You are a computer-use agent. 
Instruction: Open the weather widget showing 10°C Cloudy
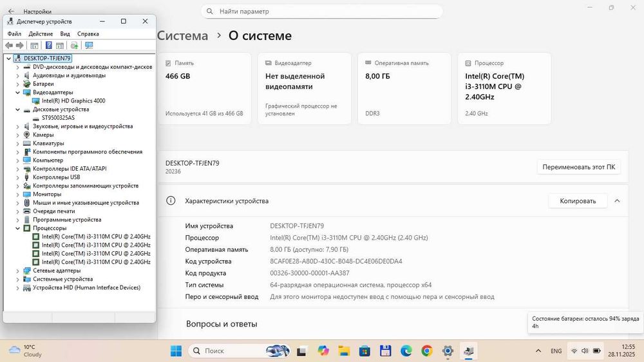click(x=26, y=351)
